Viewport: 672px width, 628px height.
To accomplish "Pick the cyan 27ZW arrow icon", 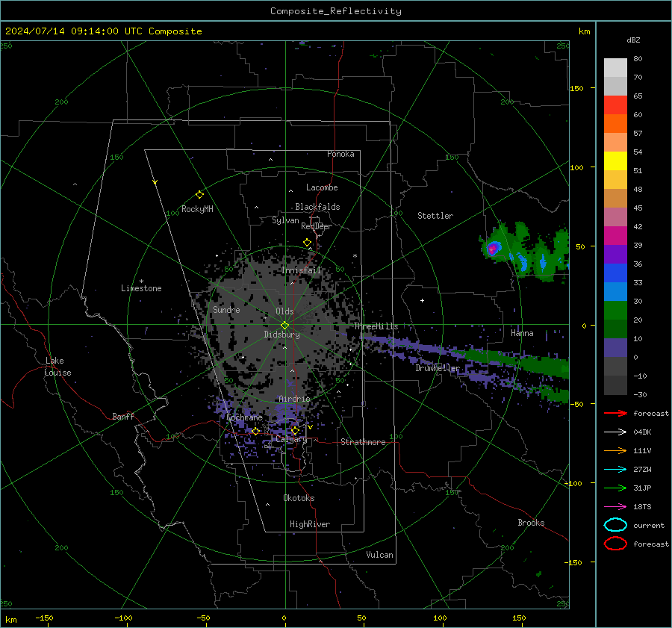I will click(615, 470).
